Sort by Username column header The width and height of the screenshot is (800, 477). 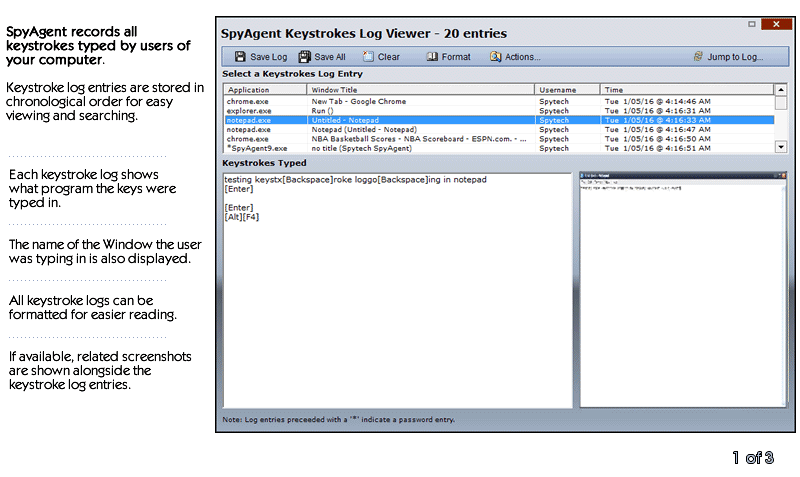(567, 90)
